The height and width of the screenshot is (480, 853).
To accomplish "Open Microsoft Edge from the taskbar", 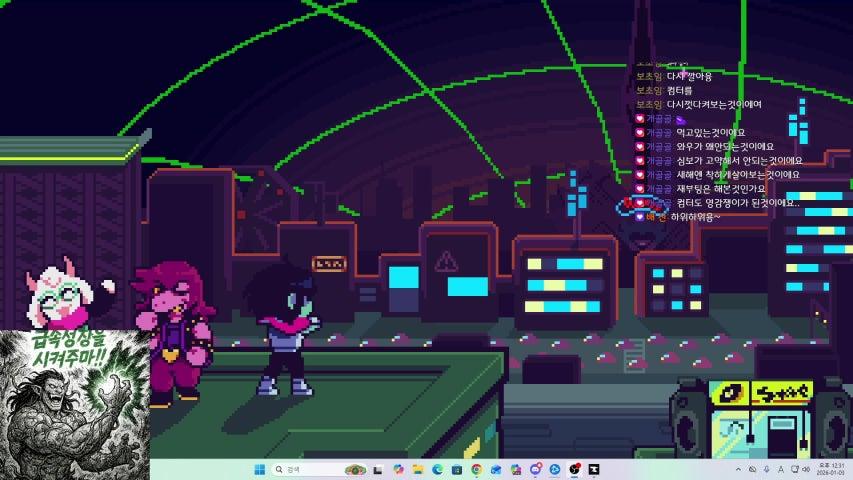I will (437, 469).
